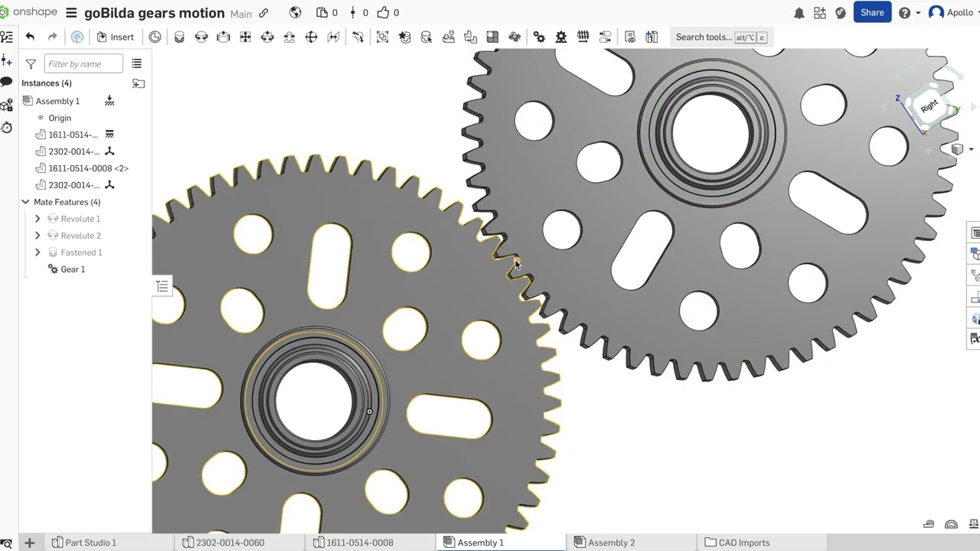Redo the last action
The width and height of the screenshot is (980, 551).
(52, 37)
